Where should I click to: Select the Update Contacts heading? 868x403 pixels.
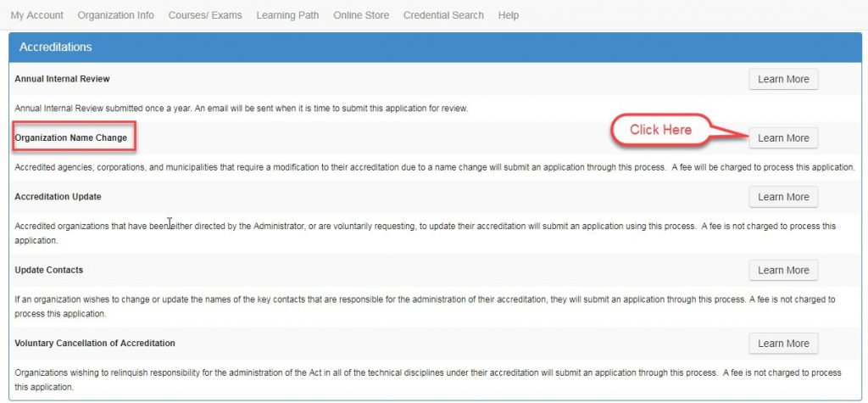(x=48, y=270)
